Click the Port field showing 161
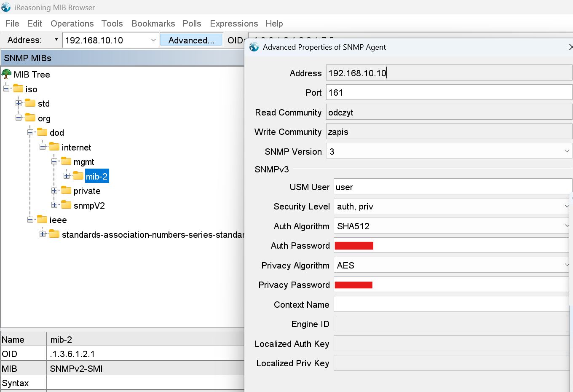 (449, 92)
